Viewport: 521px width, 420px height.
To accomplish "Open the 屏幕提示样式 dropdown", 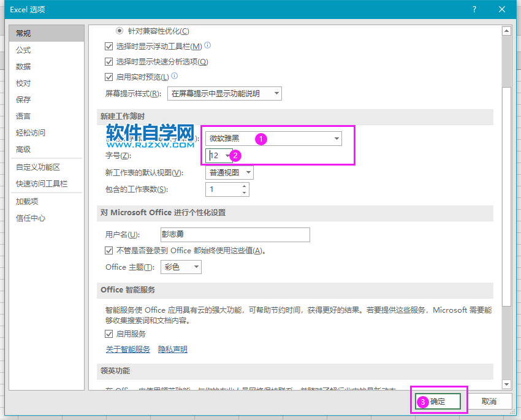I will [276, 93].
